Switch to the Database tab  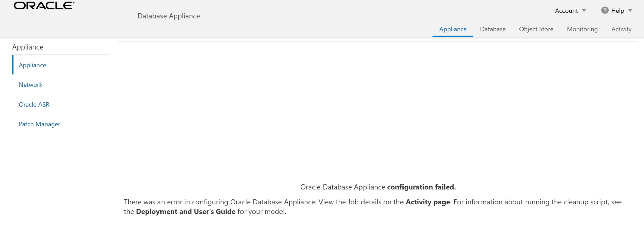coord(493,29)
